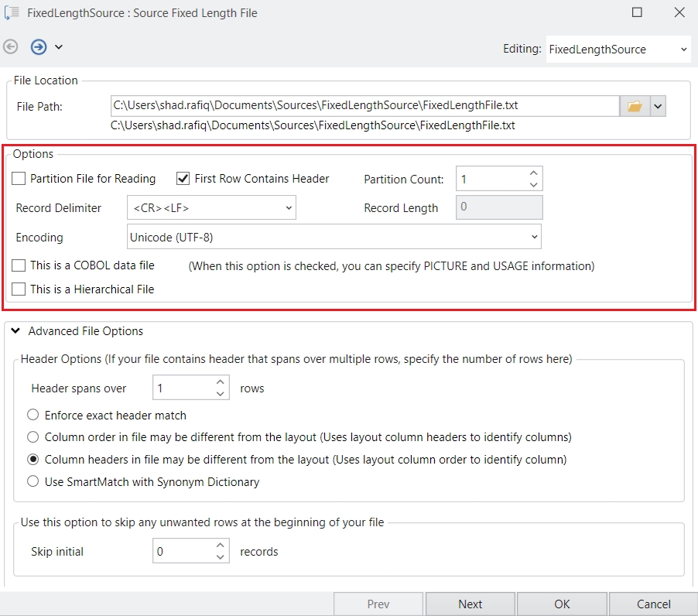Image resolution: width=698 pixels, height=616 pixels.
Task: Collapse the Advanced File Options section
Action: (x=15, y=331)
